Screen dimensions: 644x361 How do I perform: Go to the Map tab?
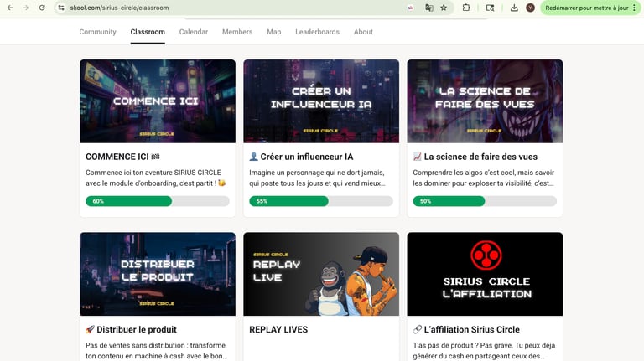tap(274, 32)
